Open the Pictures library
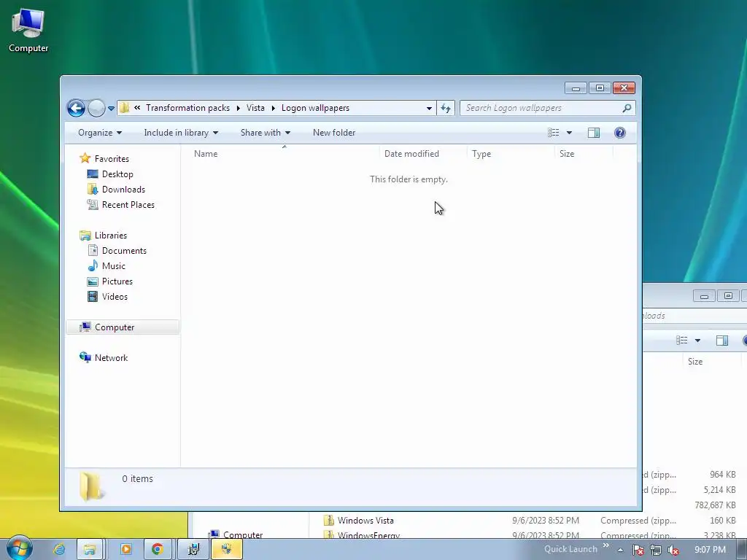 coord(117,281)
